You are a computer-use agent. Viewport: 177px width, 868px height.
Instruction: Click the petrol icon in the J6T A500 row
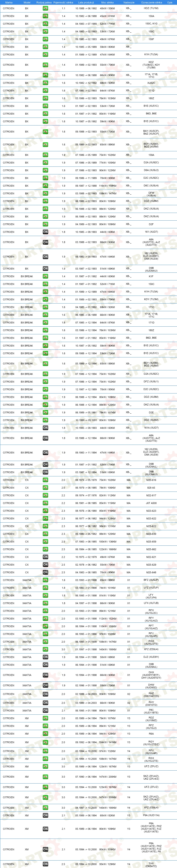pos(45,503)
